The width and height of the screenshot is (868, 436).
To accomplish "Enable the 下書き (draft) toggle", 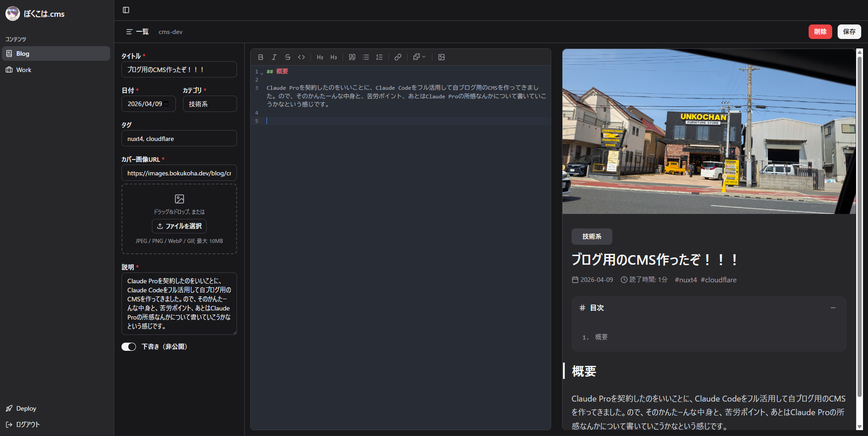I will [x=129, y=347].
